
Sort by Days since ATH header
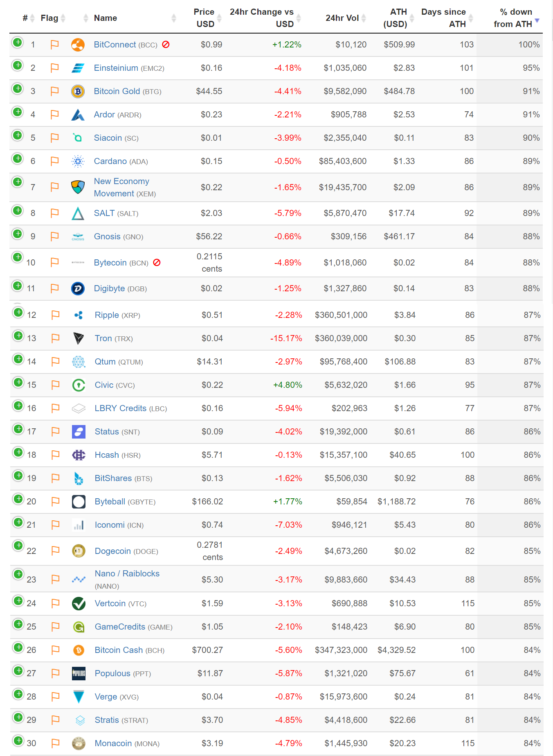point(443,18)
